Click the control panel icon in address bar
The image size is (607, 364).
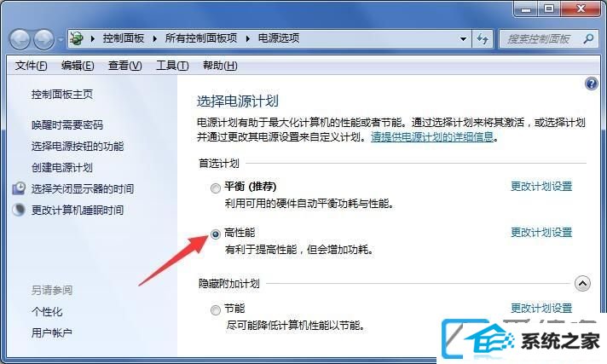coord(77,38)
